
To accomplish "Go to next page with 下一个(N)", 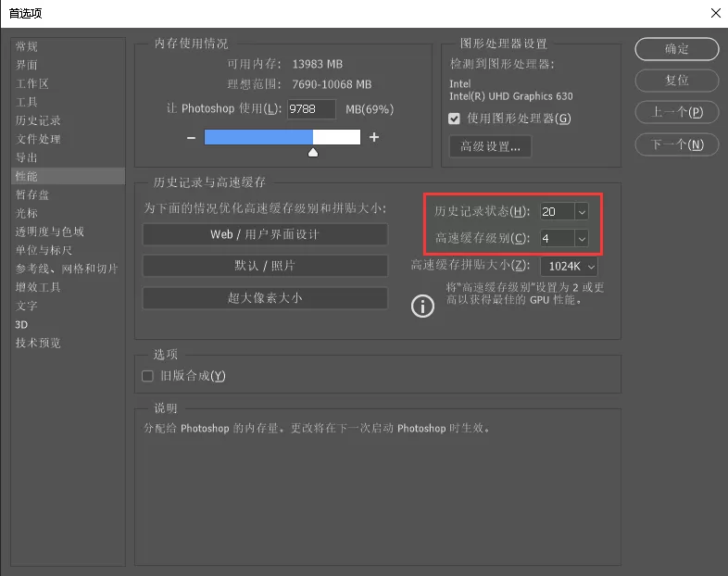I will (677, 144).
